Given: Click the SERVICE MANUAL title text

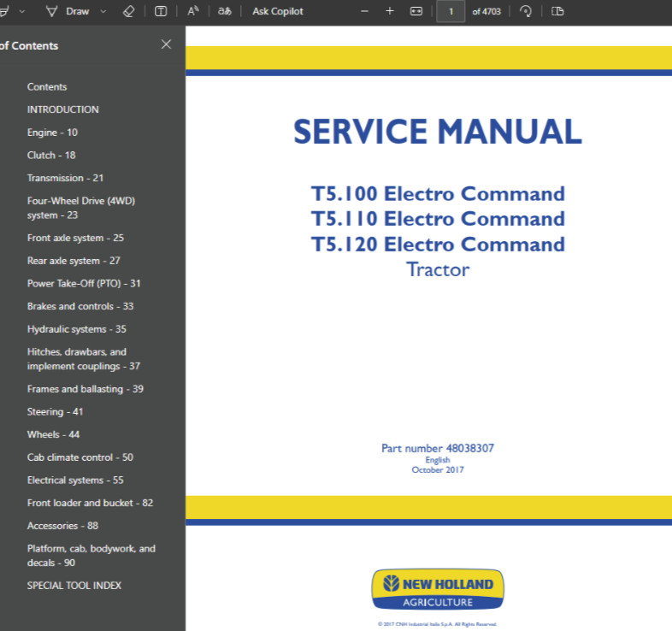Looking at the screenshot, I should click(x=438, y=132).
